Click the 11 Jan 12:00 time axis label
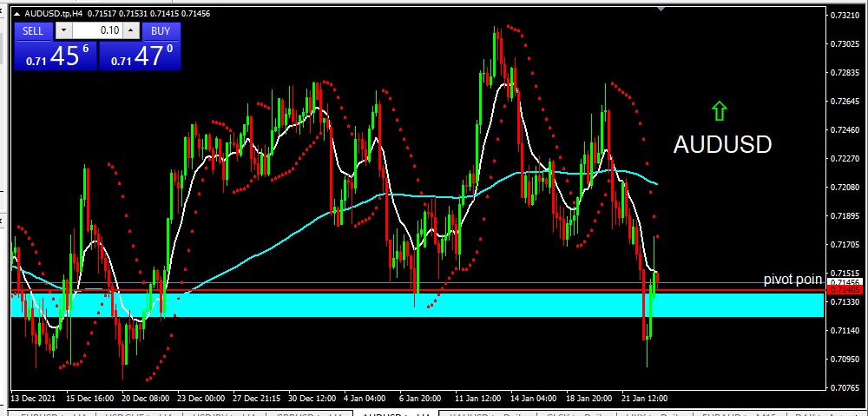This screenshot has height=416, width=868. click(x=477, y=399)
